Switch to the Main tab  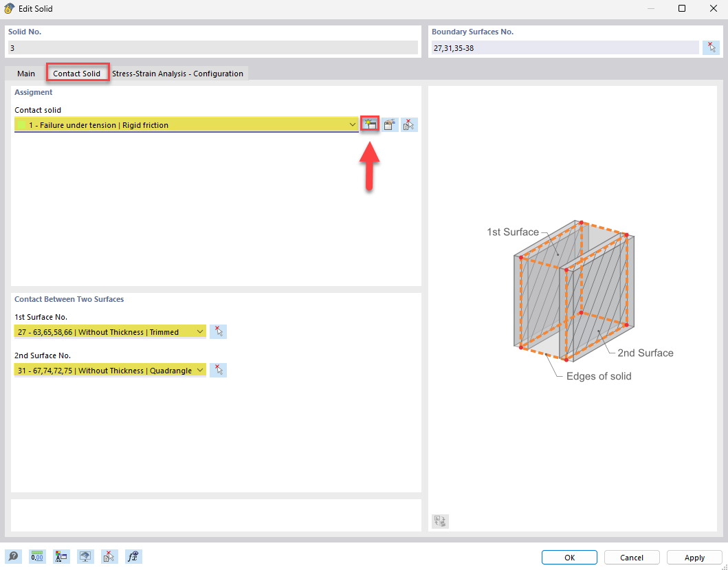[26, 73]
